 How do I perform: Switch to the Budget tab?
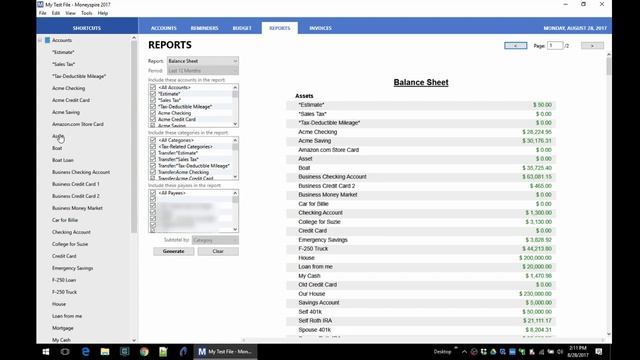tap(242, 28)
